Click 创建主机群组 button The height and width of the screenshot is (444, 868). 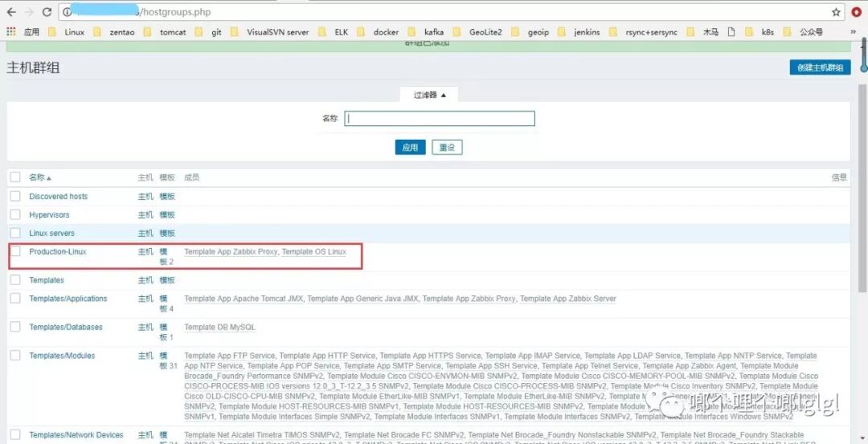click(820, 67)
